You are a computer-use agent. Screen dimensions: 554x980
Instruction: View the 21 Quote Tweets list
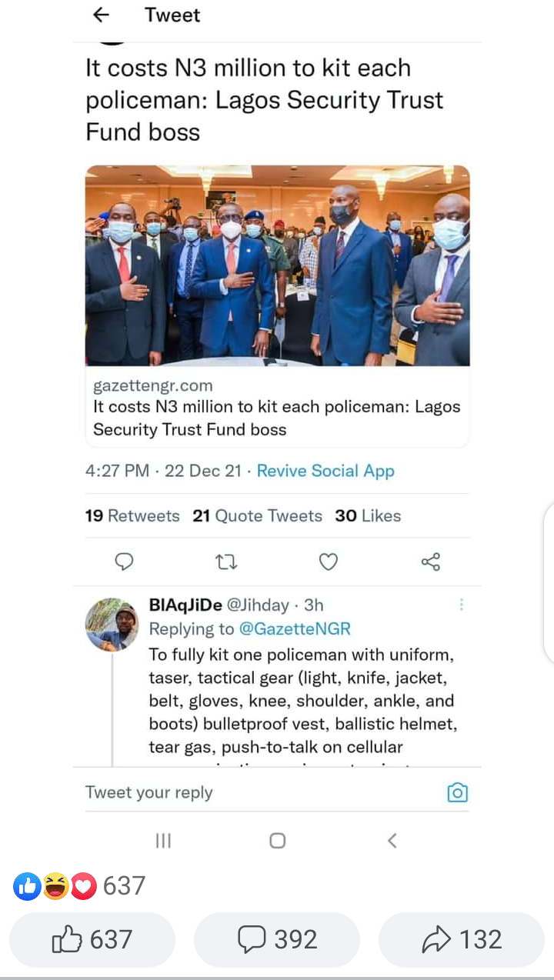coord(258,515)
